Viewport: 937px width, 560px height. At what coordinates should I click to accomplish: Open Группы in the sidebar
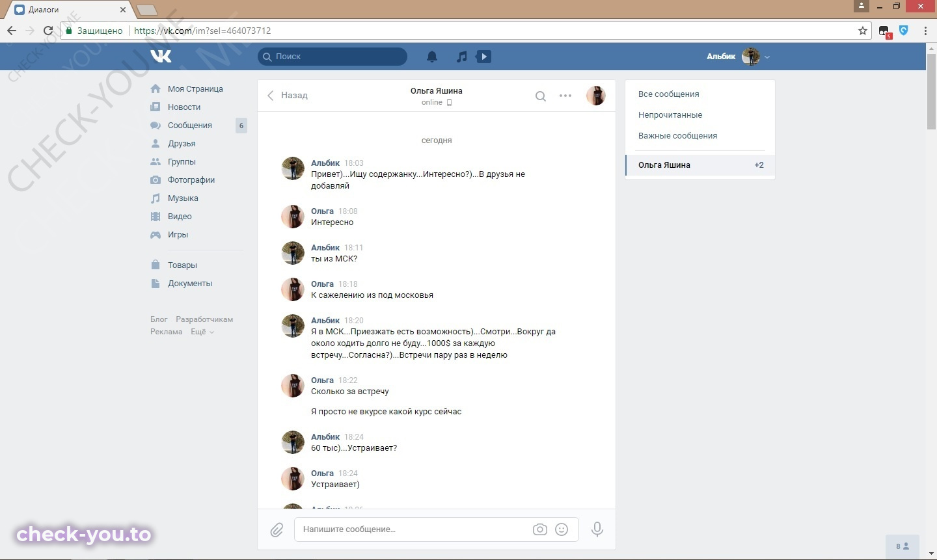(182, 162)
